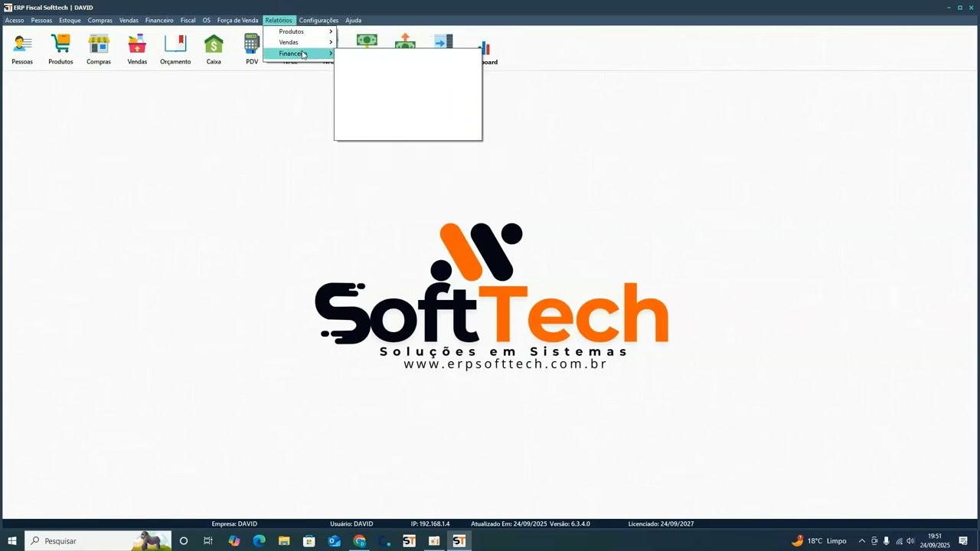This screenshot has height=551, width=980.
Task: Show hidden system tray icons
Action: point(861,541)
